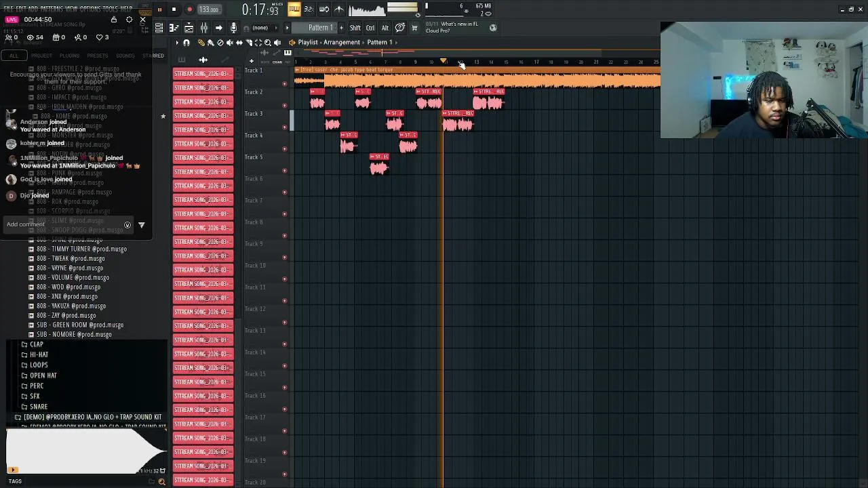
Task: Toggle the loop recording icon
Action: pos(324,9)
